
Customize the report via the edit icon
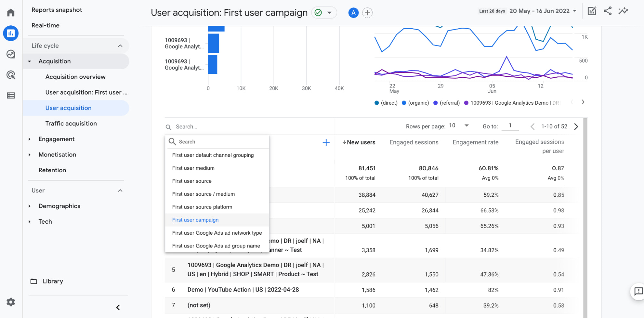(x=591, y=11)
